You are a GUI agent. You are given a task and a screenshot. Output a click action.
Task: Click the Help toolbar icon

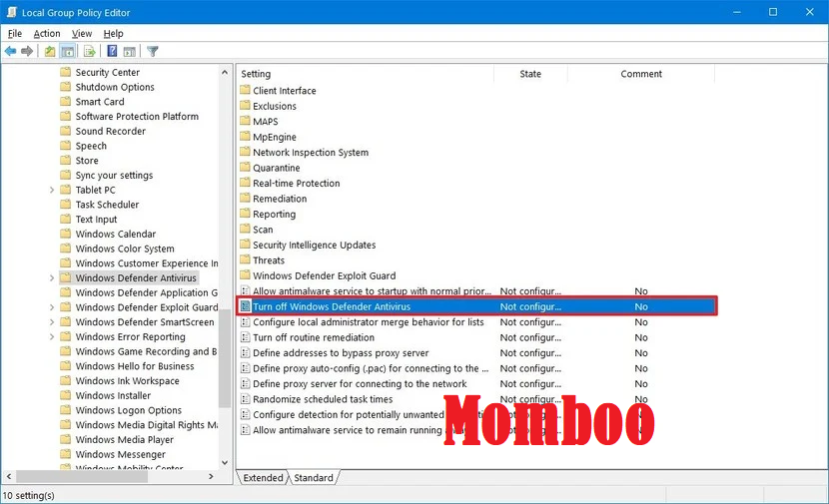tap(112, 51)
